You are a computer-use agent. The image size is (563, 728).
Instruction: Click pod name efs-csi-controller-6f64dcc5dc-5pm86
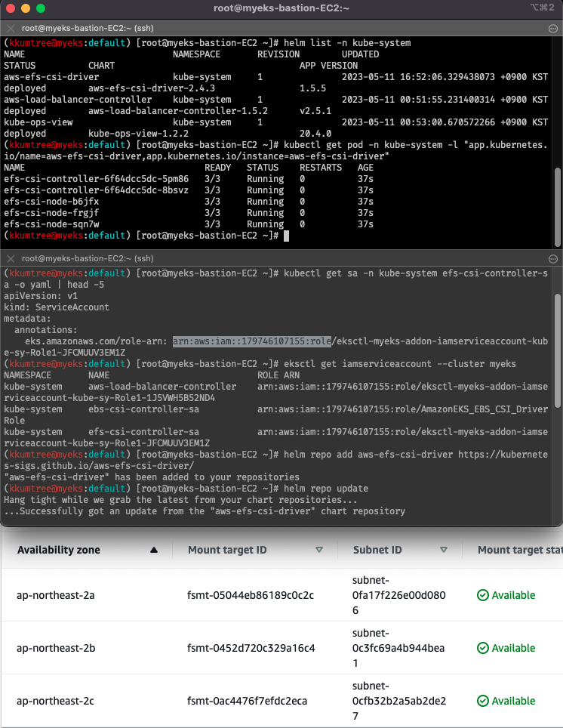tap(96, 179)
